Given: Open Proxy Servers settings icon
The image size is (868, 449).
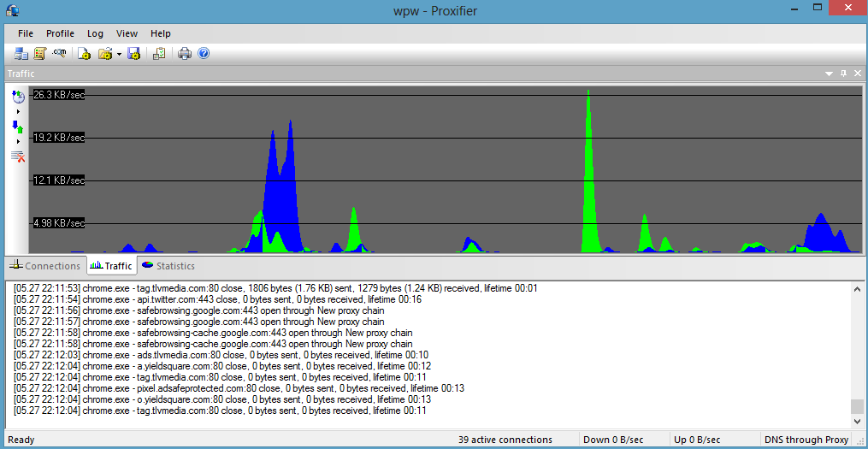Looking at the screenshot, I should (x=21, y=54).
